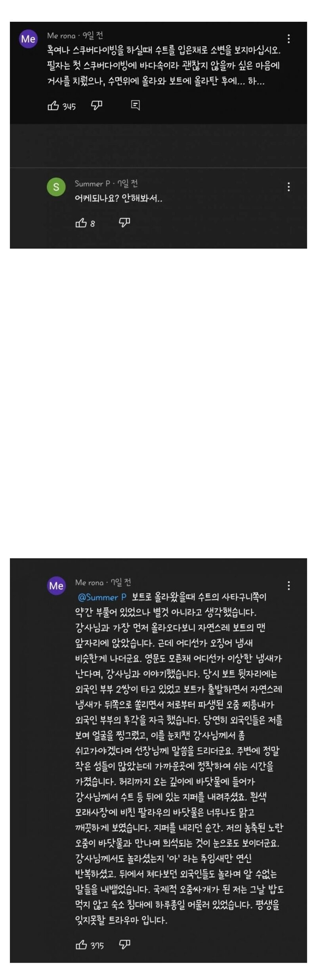Screen dimensions: 317x980
Task: Click the @Summer P mention link
Action: tap(102, 597)
